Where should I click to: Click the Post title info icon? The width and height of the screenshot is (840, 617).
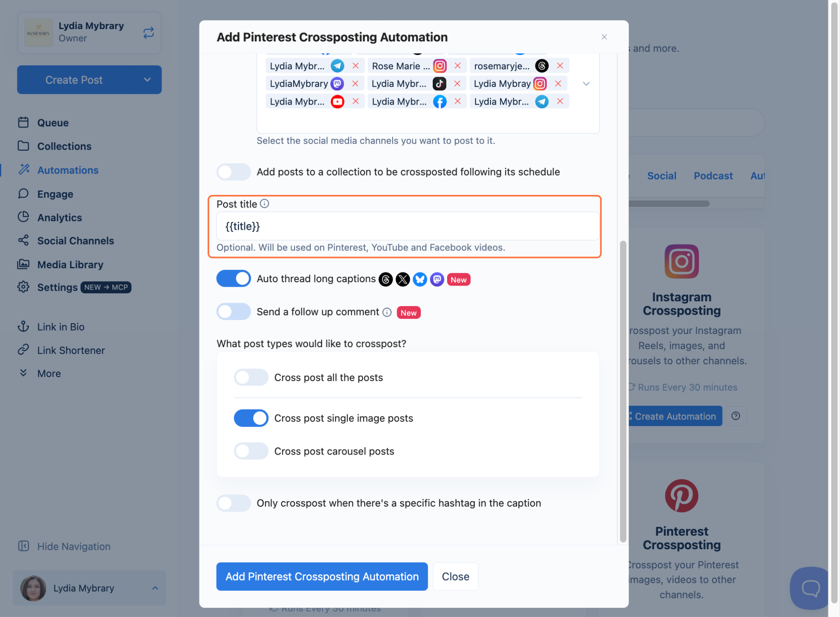tap(265, 204)
